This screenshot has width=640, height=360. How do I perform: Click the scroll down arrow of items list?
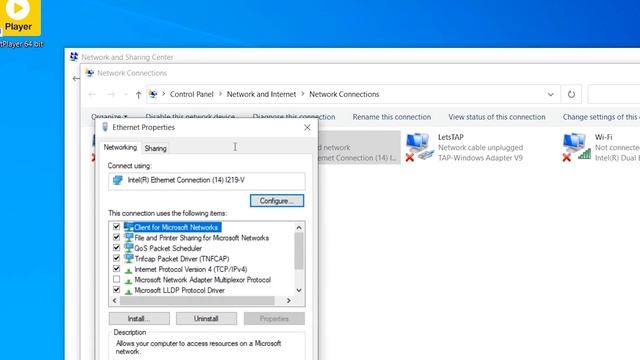[299, 290]
